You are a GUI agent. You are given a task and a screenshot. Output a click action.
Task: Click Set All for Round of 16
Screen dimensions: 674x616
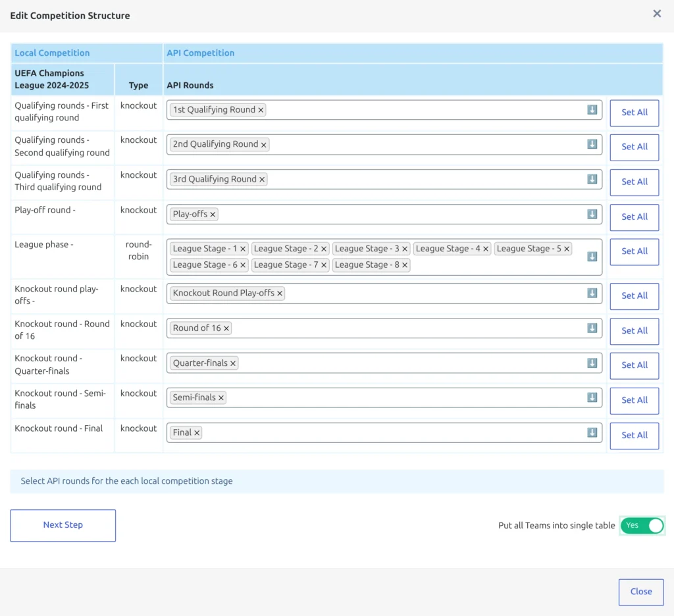[634, 331]
